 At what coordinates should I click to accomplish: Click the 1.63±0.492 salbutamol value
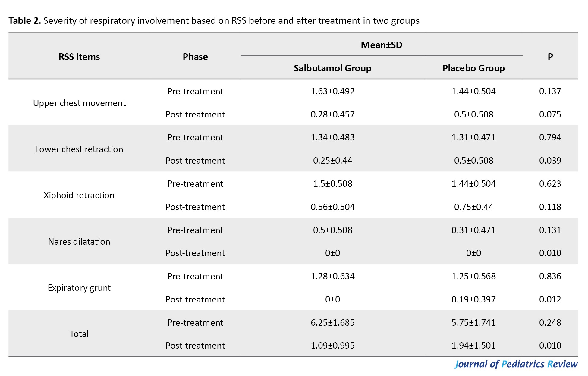tap(332, 91)
